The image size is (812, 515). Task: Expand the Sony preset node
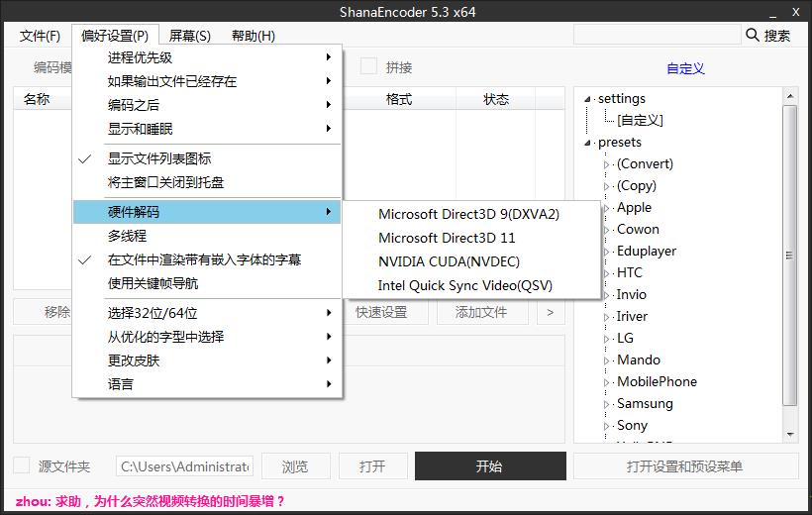click(606, 426)
